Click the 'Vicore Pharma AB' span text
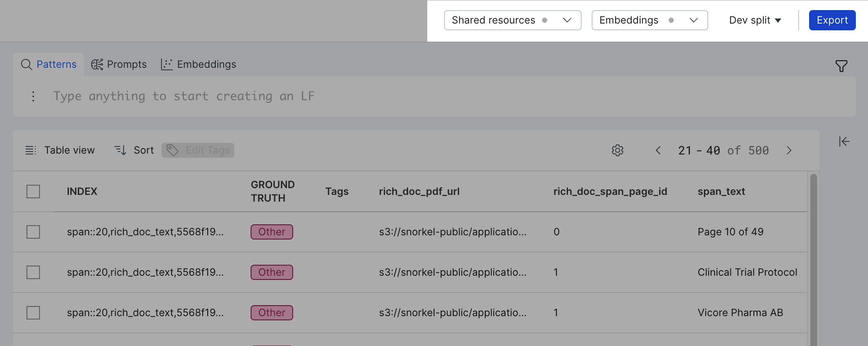868x346 pixels. pos(740,313)
